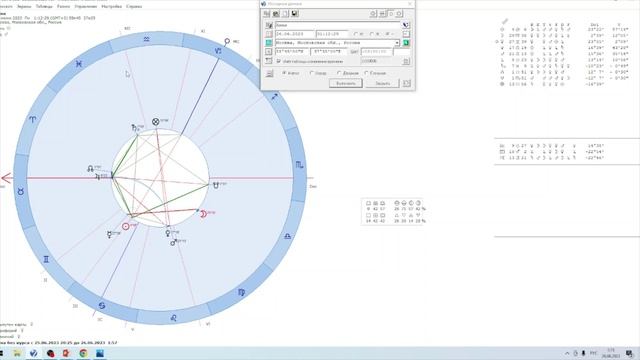Show hidden tray icons via the chevron
Viewport: 640px width, 360px height.
[567, 353]
